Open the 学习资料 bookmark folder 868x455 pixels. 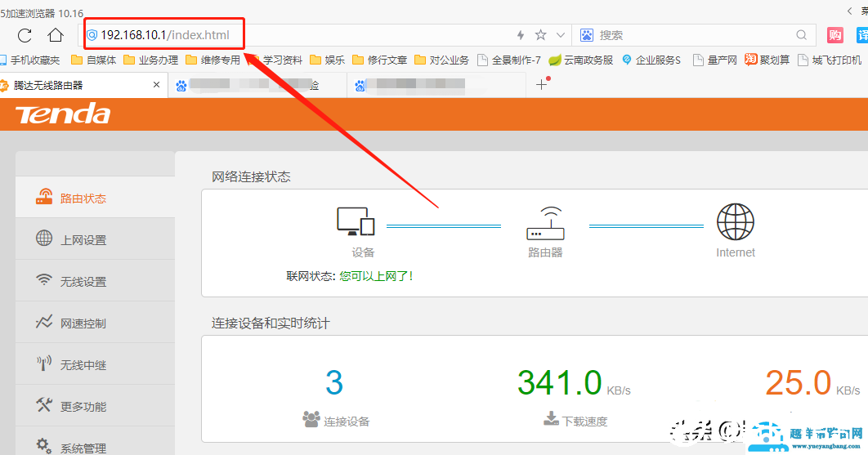click(x=275, y=60)
